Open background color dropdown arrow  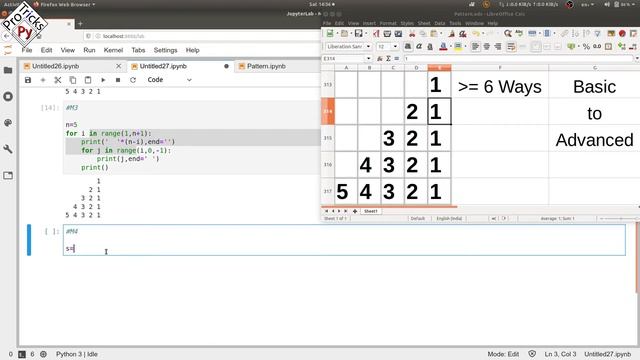465,47
